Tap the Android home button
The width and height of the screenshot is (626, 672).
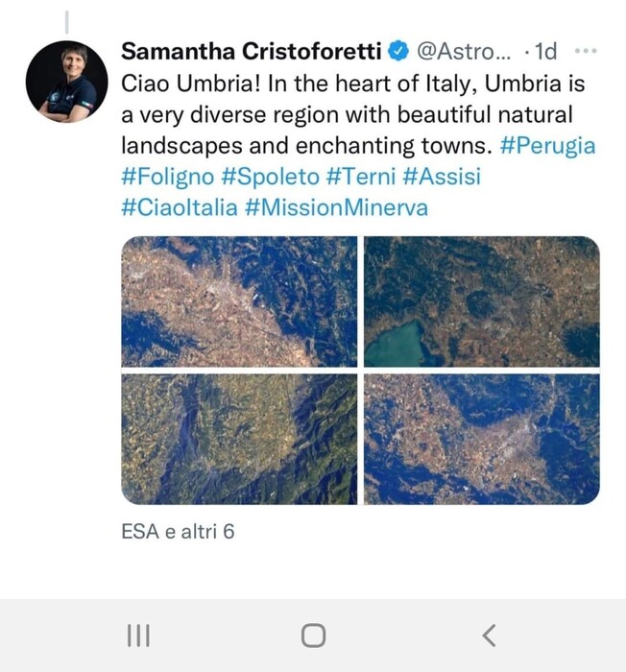tap(313, 636)
